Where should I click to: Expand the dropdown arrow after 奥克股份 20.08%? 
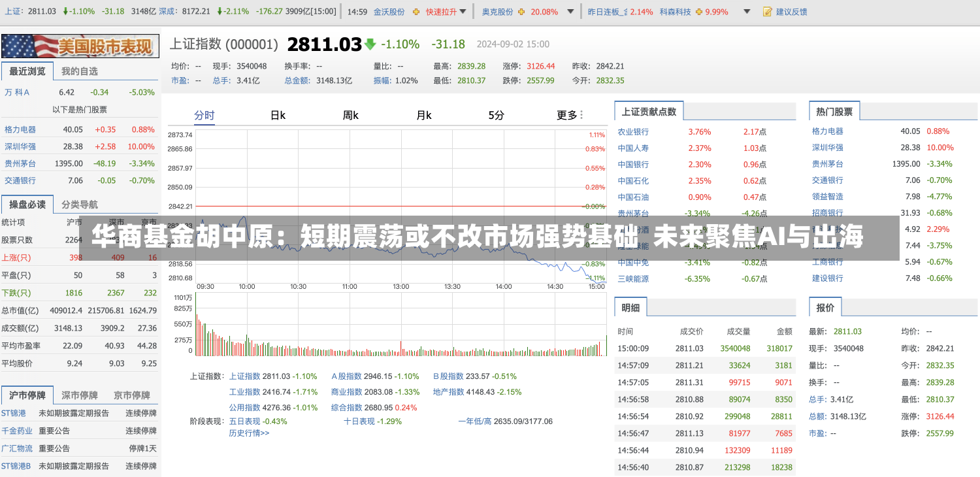[570, 12]
